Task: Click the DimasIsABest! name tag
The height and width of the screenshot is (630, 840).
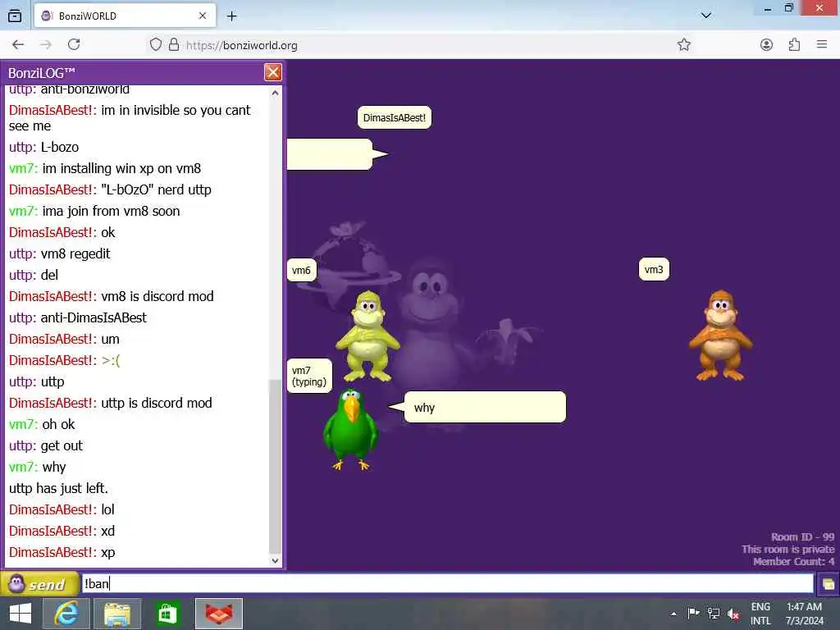Action: tap(395, 118)
